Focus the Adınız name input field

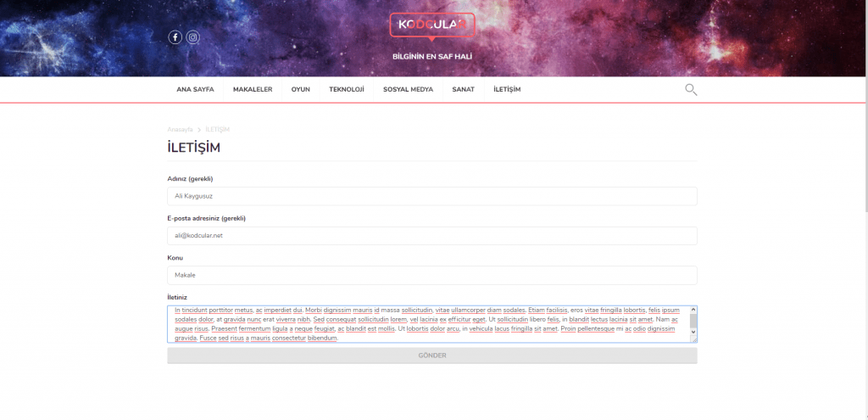point(431,196)
